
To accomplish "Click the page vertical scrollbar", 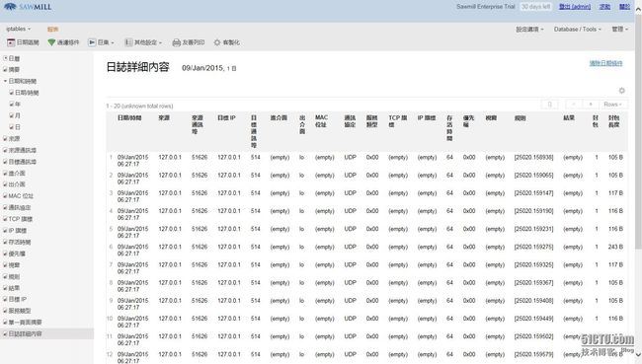I will click(x=638, y=131).
